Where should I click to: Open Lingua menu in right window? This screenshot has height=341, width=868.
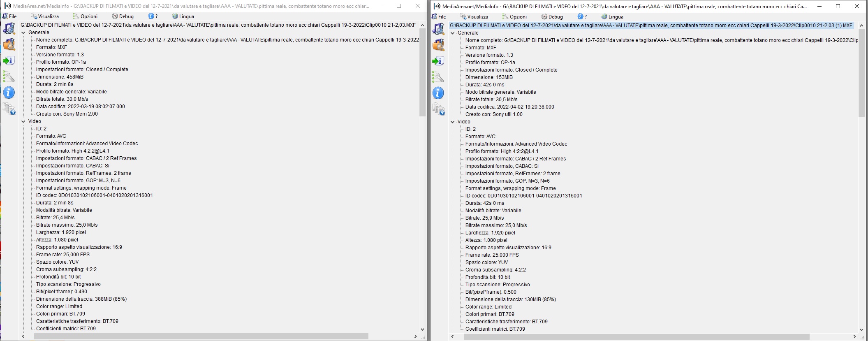click(612, 17)
